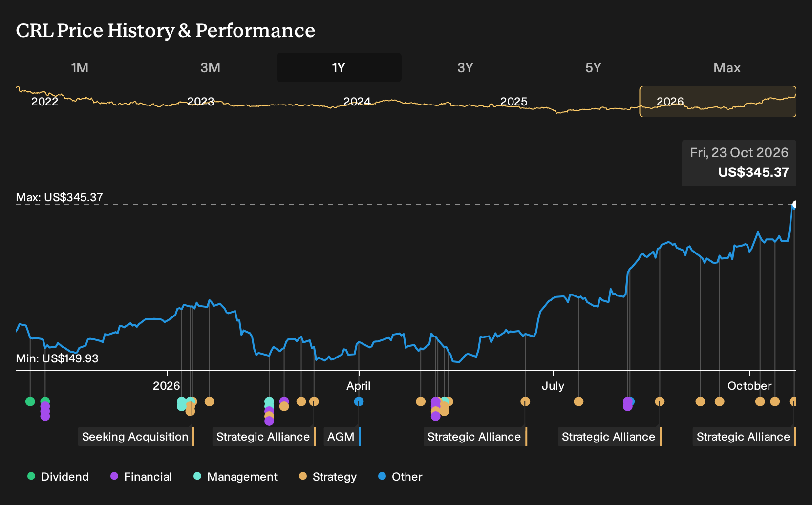
Task: Click 2023 on the overview mini chart
Action: pos(201,102)
